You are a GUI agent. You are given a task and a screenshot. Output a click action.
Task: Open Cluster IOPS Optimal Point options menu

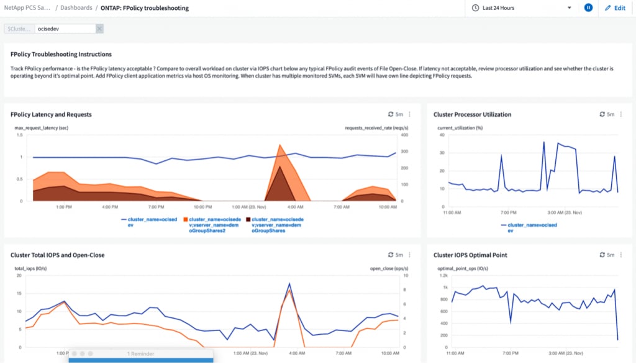pyautogui.click(x=621, y=255)
